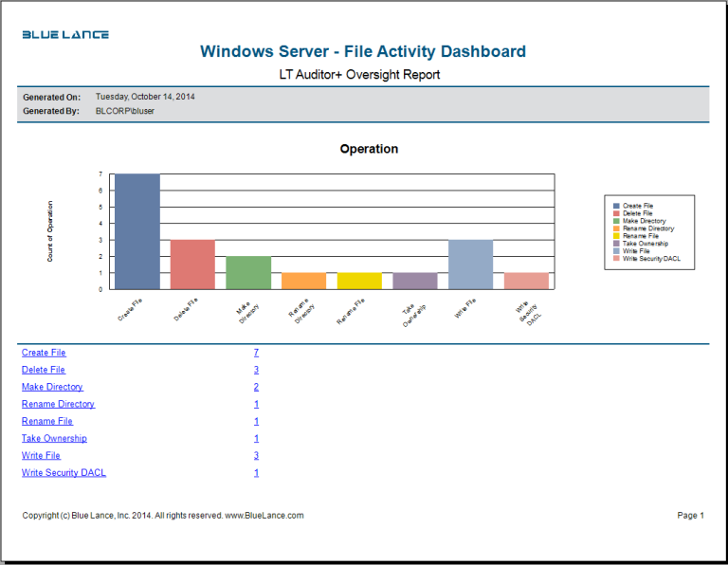Click the count 7 link for Create File
This screenshot has width=728, height=565.
[x=256, y=353]
